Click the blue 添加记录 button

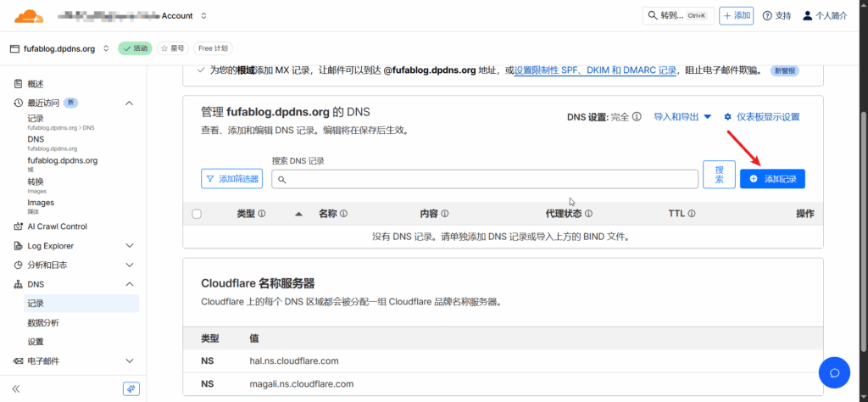coord(772,179)
